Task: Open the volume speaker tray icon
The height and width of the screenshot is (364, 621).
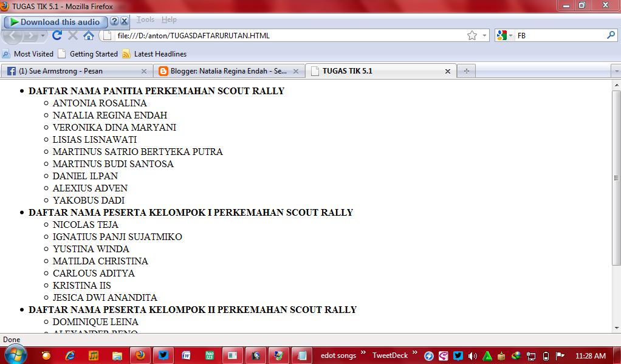Action: click(473, 355)
